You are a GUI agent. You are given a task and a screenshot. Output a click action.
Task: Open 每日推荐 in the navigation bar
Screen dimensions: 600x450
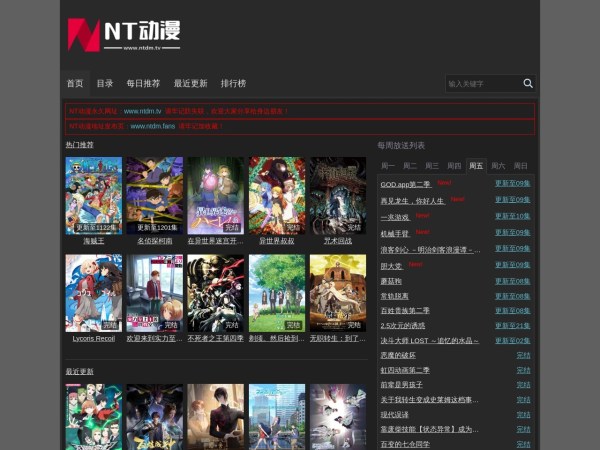[143, 83]
